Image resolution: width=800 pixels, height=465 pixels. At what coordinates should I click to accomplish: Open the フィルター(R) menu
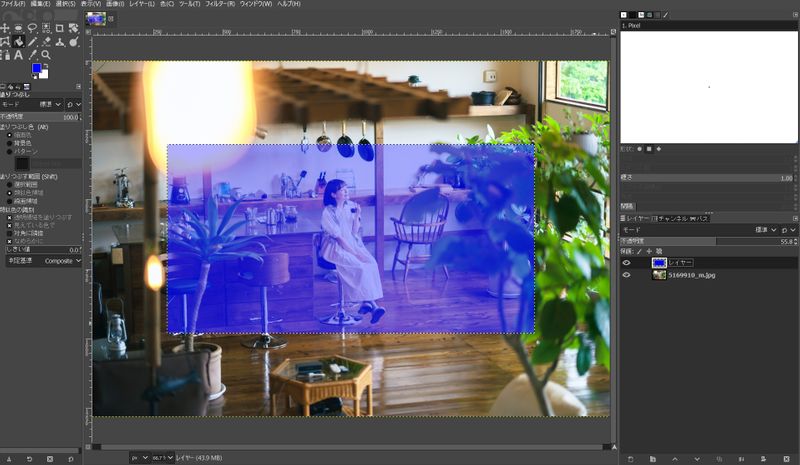click(x=233, y=4)
